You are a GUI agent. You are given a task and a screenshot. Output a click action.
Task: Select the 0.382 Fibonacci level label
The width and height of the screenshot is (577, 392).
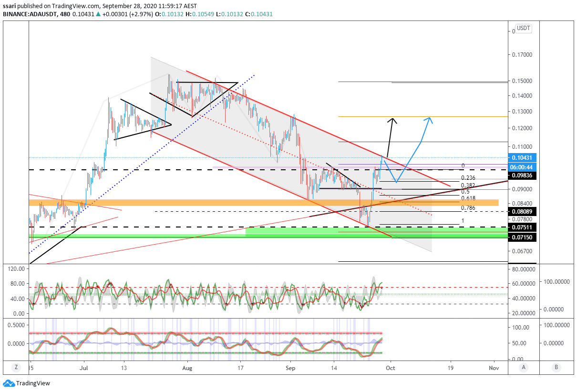tap(468, 186)
